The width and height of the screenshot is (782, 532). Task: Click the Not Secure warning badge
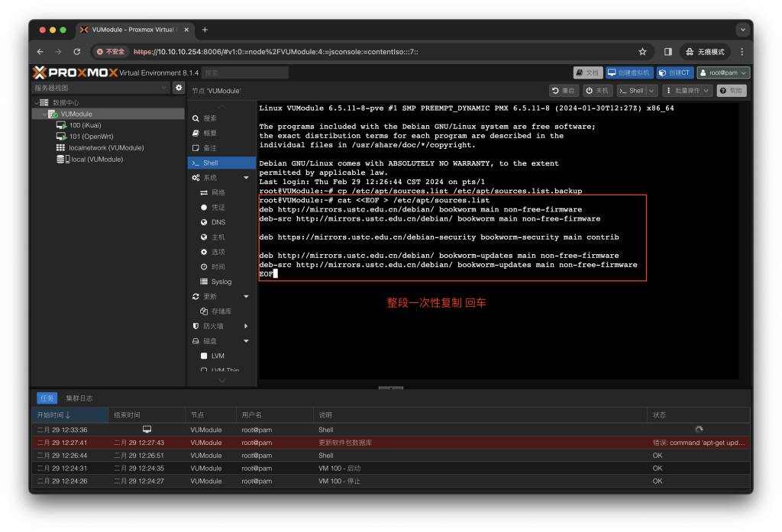[x=111, y=52]
